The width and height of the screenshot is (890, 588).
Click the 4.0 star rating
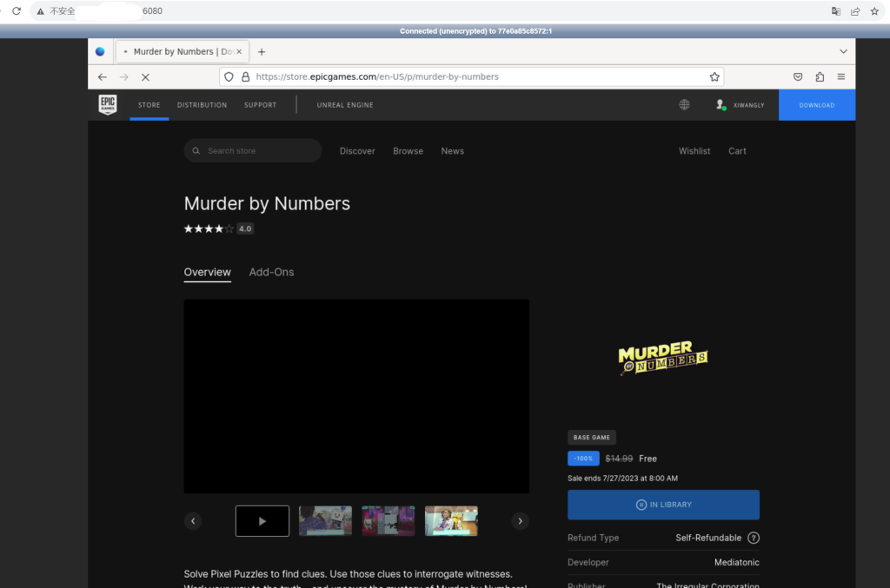(x=218, y=228)
